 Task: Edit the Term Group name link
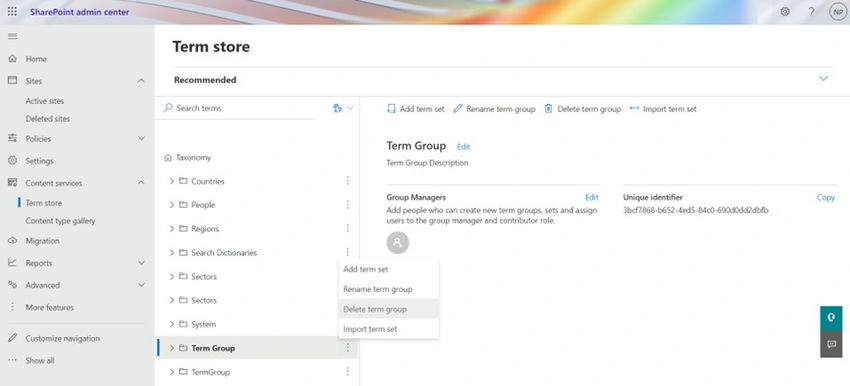pyautogui.click(x=463, y=147)
